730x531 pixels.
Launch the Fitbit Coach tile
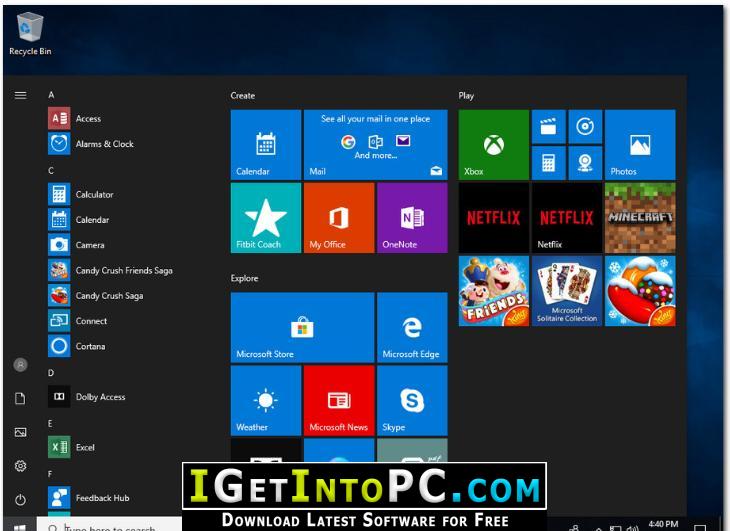pyautogui.click(x=266, y=218)
